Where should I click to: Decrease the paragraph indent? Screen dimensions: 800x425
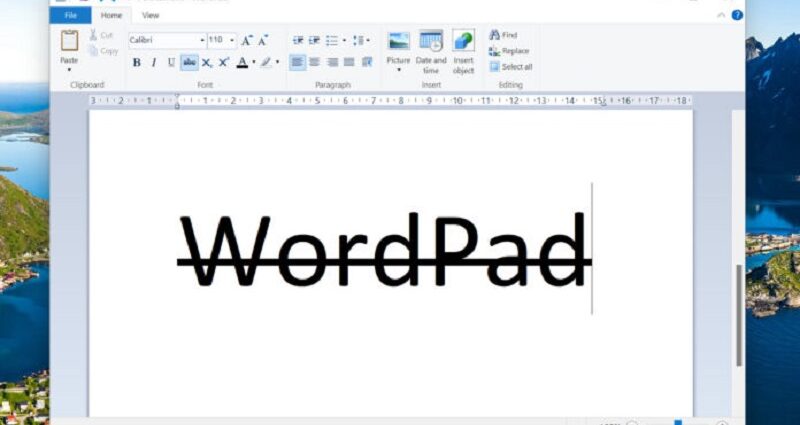[x=298, y=40]
